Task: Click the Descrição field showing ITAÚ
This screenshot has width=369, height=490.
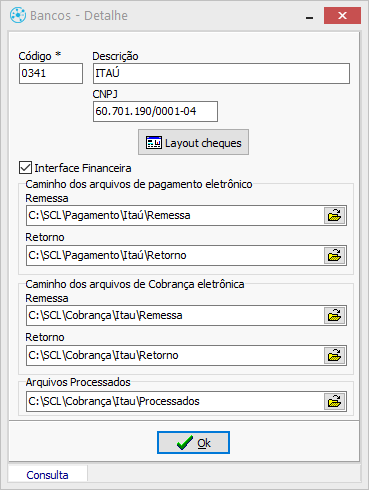Action: click(221, 73)
